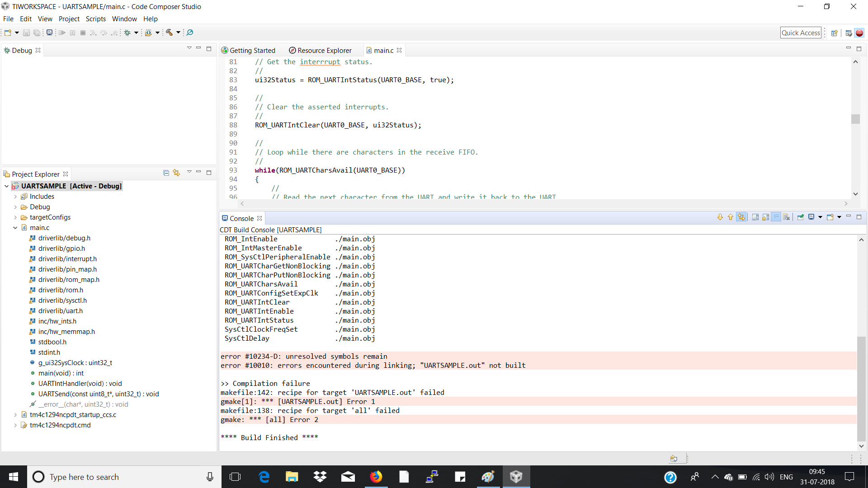This screenshot has width=868, height=488.
Task: Open the Scripts menu
Action: pyautogui.click(x=96, y=19)
